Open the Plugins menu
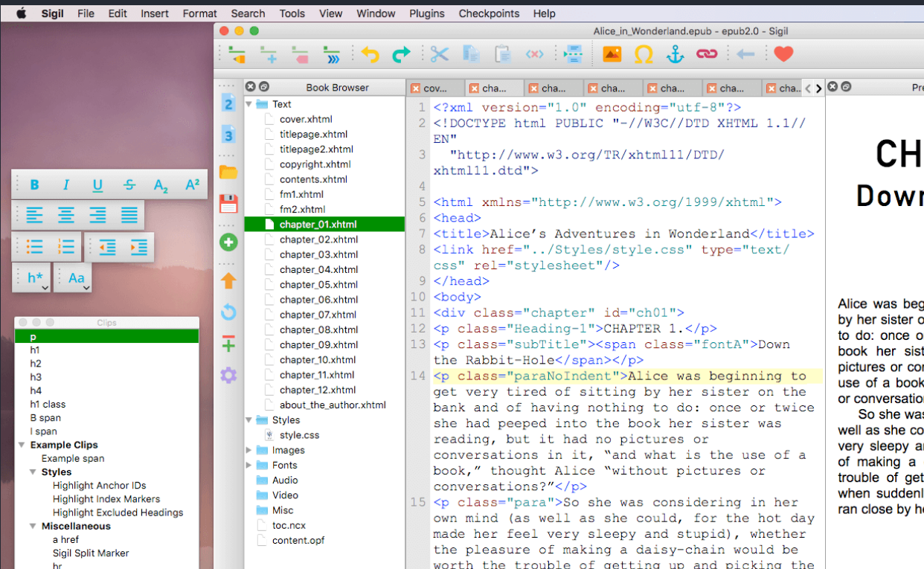This screenshot has width=924, height=569. (x=426, y=13)
